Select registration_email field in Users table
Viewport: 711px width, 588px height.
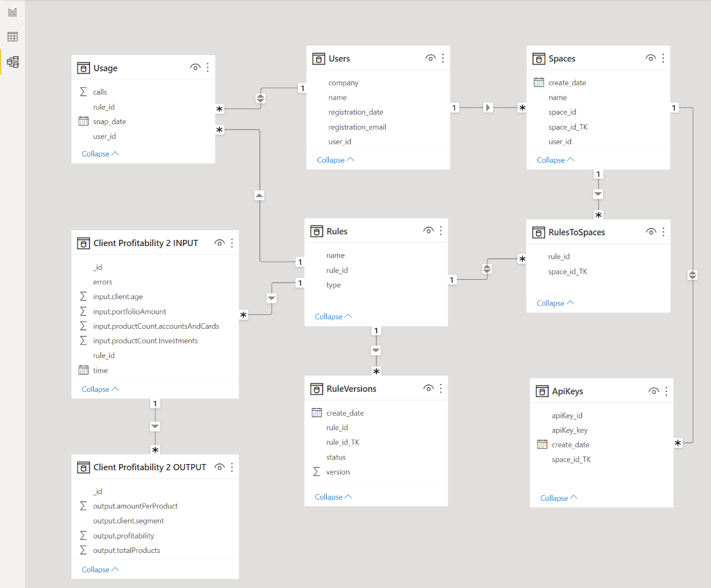click(x=357, y=127)
